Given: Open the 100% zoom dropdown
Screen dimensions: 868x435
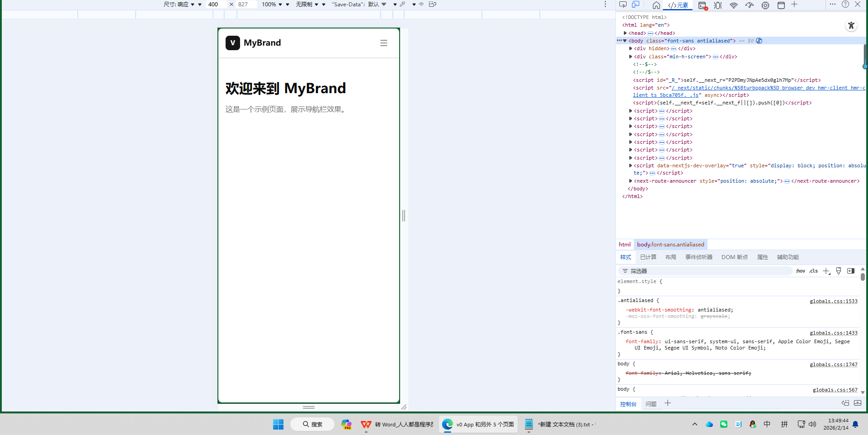Looking at the screenshot, I should click(272, 4).
